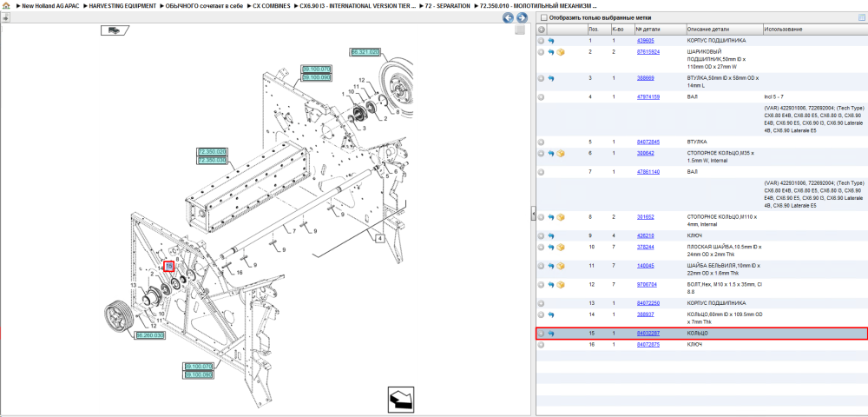The height and width of the screenshot is (417, 868).
Task: Click the vehicle icon above the diagram
Action: [114, 30]
